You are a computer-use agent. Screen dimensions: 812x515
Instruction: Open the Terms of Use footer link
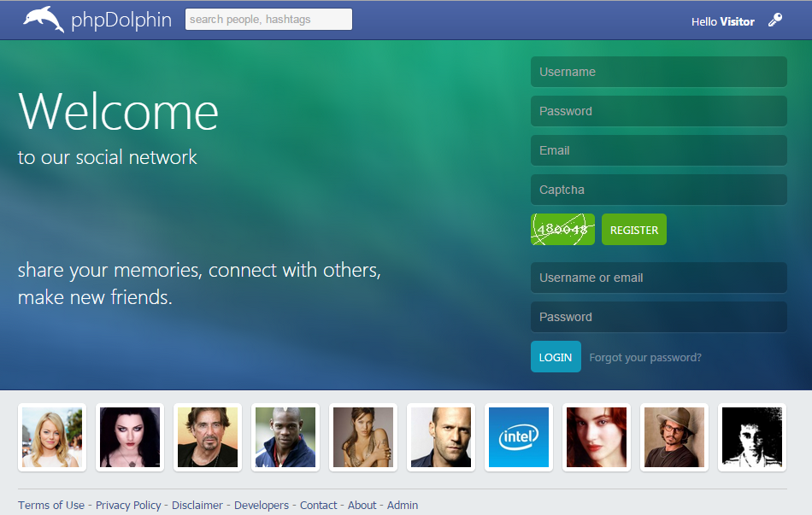click(51, 505)
